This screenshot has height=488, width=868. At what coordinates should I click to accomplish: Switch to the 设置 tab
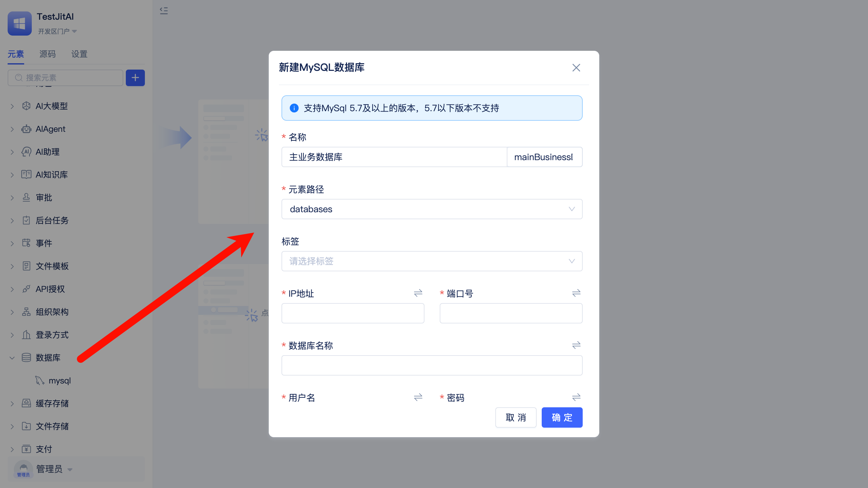(79, 54)
